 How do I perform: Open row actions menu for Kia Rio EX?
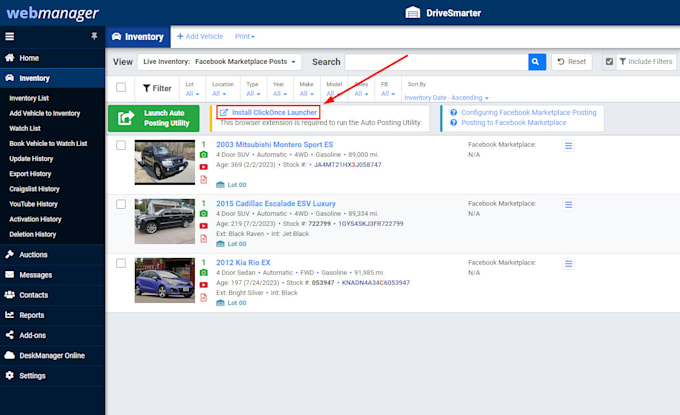coord(569,264)
